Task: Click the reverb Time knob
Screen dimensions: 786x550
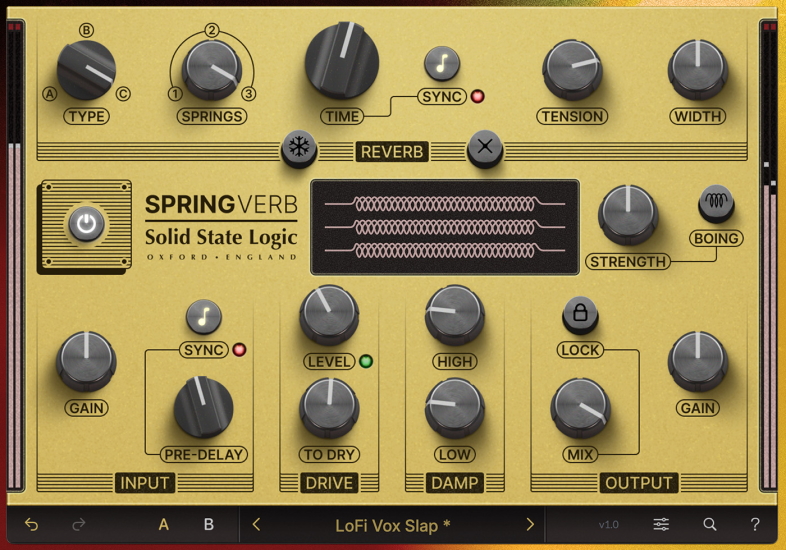Action: tap(342, 61)
